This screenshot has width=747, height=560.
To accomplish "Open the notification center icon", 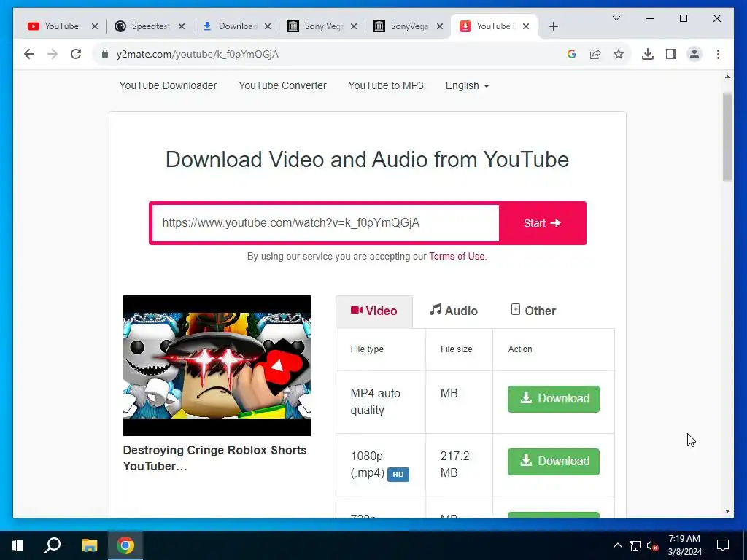I will [723, 545].
